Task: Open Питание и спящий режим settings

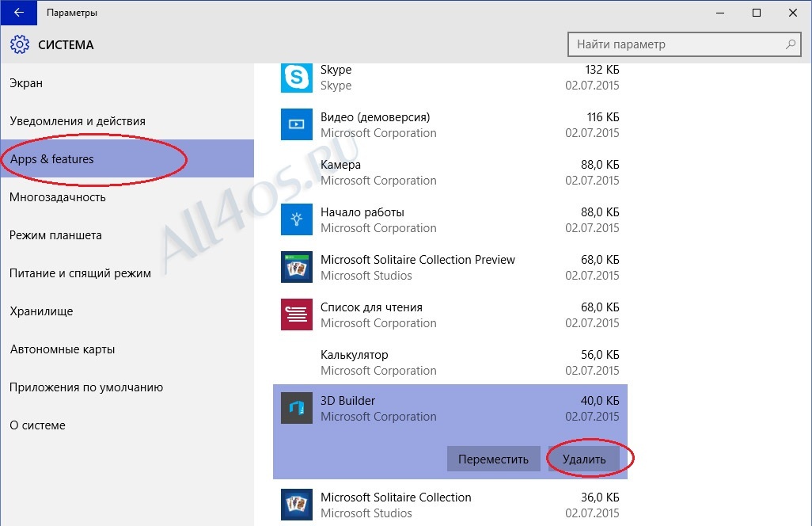Action: 127,273
